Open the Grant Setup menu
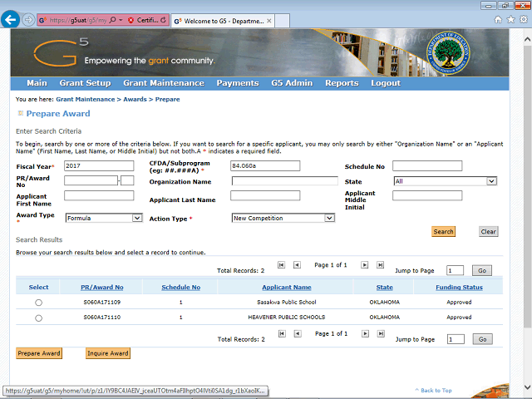The height and width of the screenshot is (399, 532). 85,83
